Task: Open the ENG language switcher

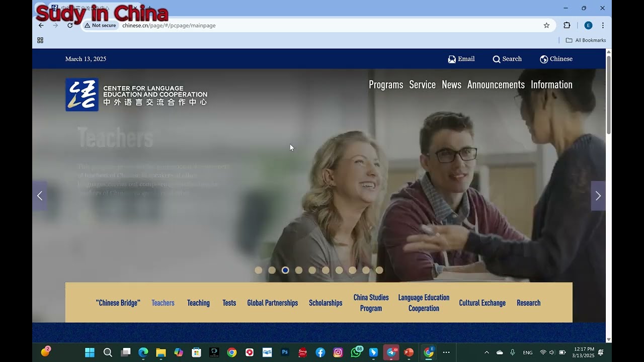Action: coord(528,353)
